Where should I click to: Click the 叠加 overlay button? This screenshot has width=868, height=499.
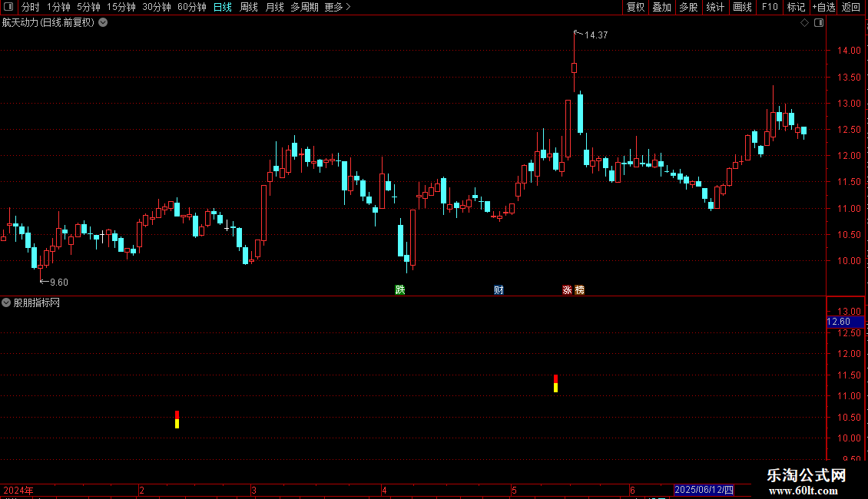click(x=662, y=7)
